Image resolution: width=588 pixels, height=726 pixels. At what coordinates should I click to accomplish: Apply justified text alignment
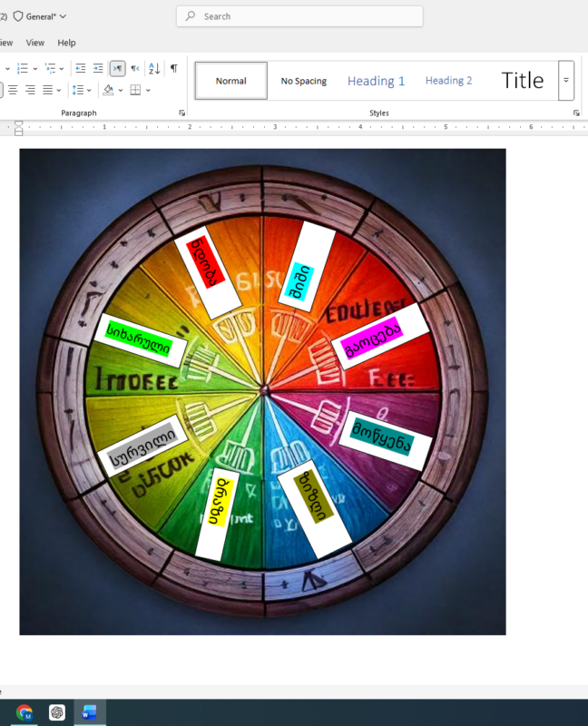point(46,90)
